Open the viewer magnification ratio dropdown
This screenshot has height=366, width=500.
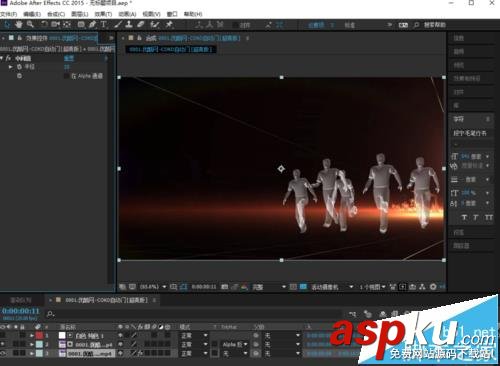pos(153,287)
